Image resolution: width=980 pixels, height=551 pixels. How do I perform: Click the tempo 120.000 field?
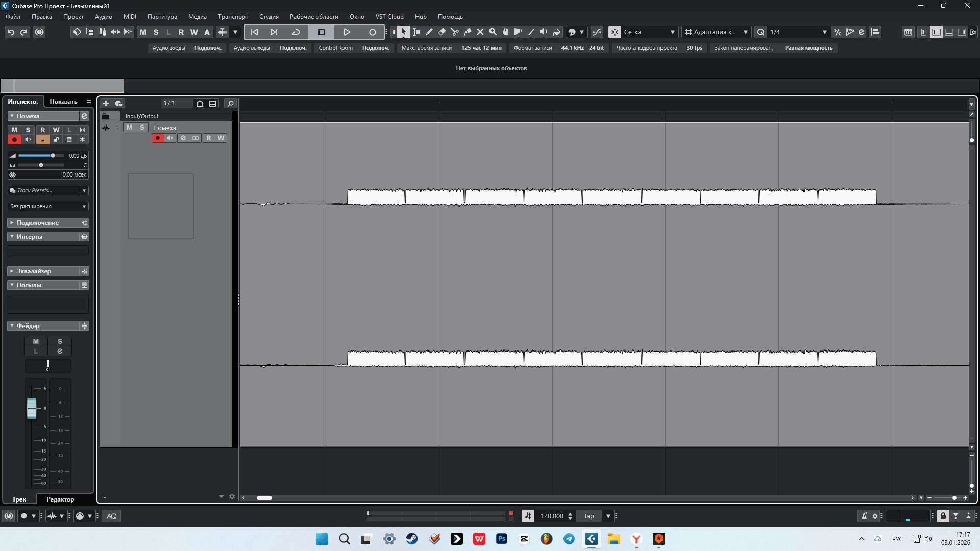(552, 516)
